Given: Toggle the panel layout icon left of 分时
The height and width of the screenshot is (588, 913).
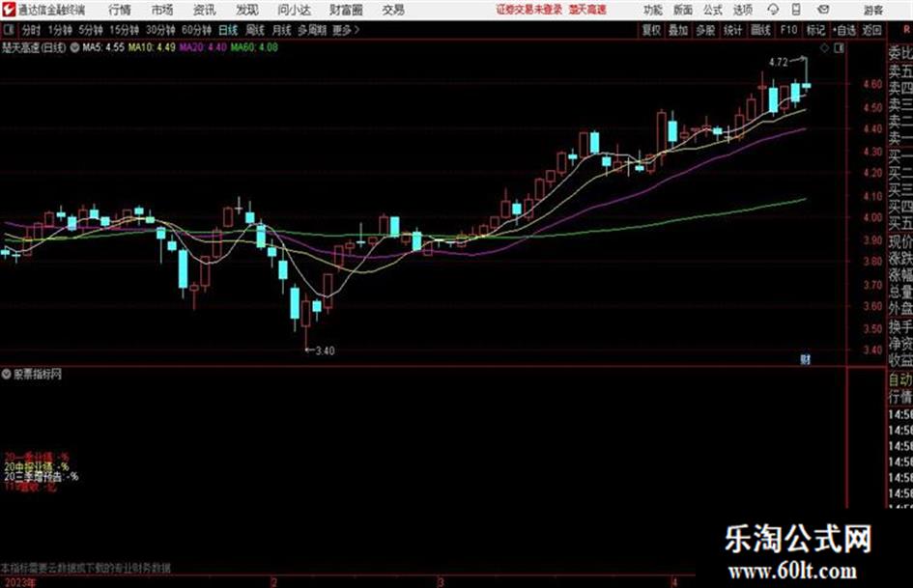Looking at the screenshot, I should coord(8,30).
